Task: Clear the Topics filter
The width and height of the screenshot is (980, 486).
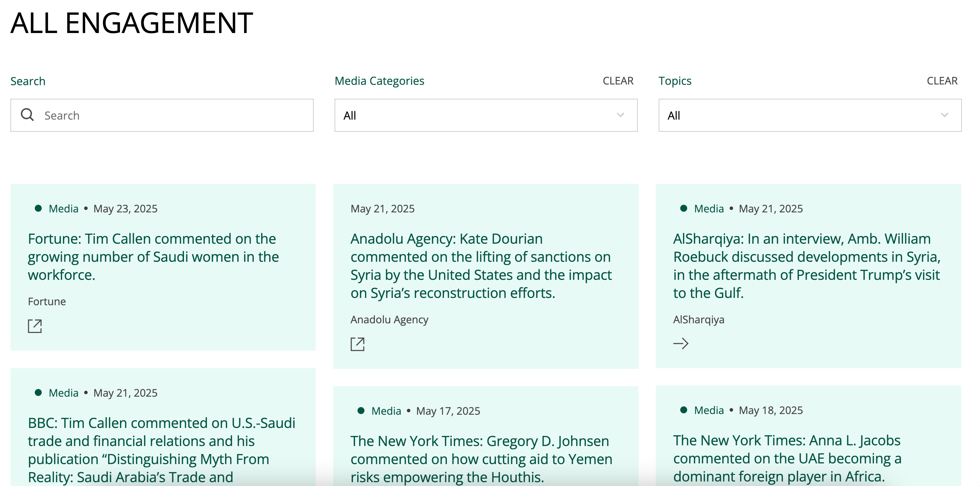Action: tap(942, 81)
